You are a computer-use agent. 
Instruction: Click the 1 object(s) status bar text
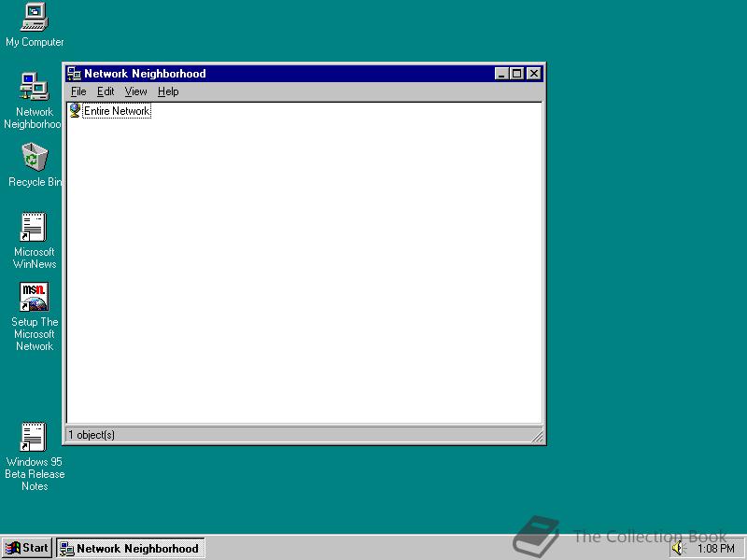tap(92, 435)
